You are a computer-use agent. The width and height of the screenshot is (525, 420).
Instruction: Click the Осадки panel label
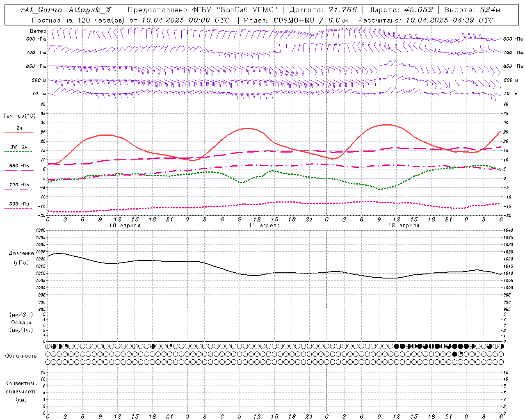pos(21,322)
